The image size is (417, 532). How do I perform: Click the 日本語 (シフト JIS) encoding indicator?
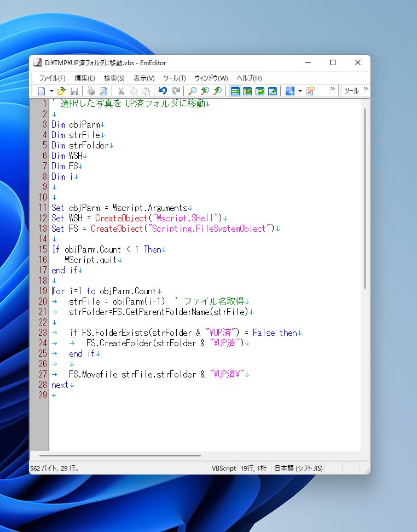[298, 468]
